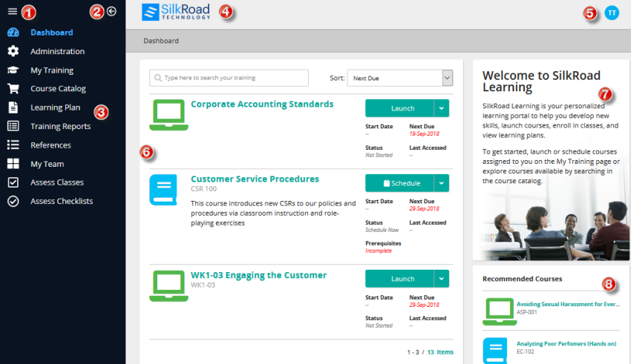This screenshot has width=631, height=364.
Task: Open the Sort dropdown showing Next Due
Action: [x=400, y=78]
